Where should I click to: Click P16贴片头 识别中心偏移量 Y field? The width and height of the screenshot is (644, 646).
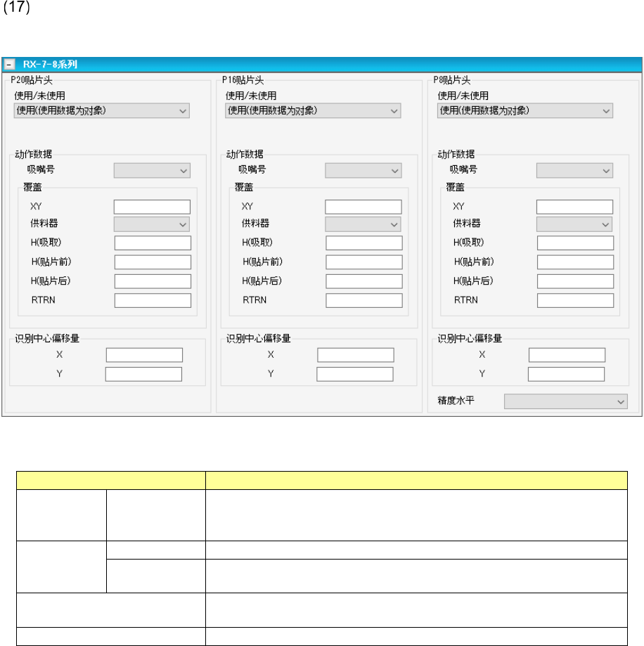[355, 375]
